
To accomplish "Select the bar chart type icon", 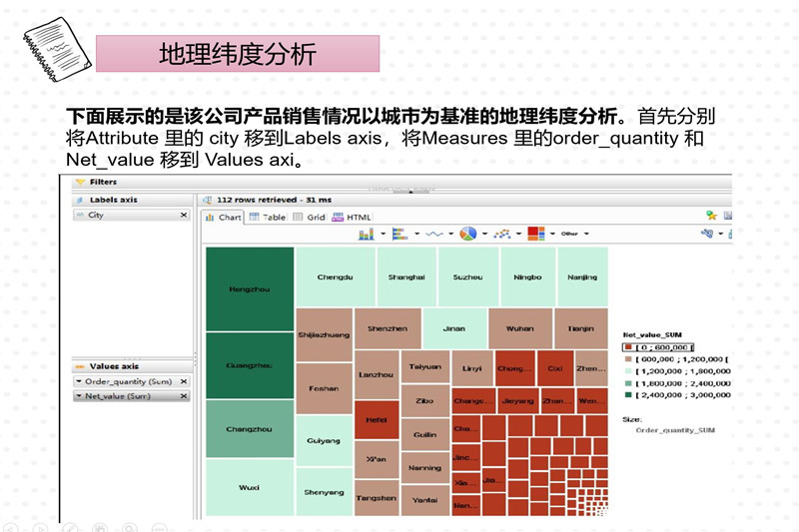I will 366,234.
